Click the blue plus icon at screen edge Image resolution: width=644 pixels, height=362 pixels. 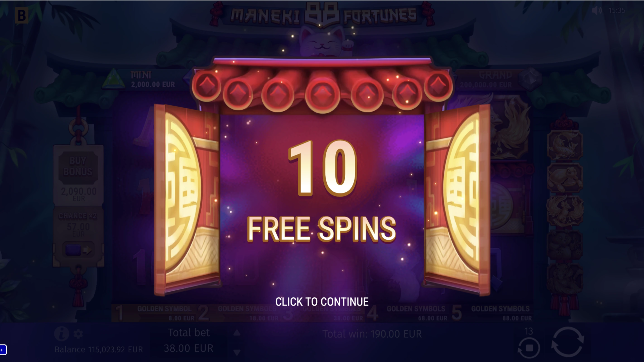(x=3, y=350)
